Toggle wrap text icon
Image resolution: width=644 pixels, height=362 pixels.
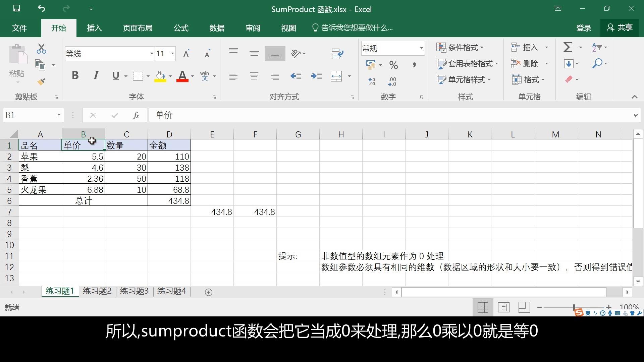click(338, 54)
